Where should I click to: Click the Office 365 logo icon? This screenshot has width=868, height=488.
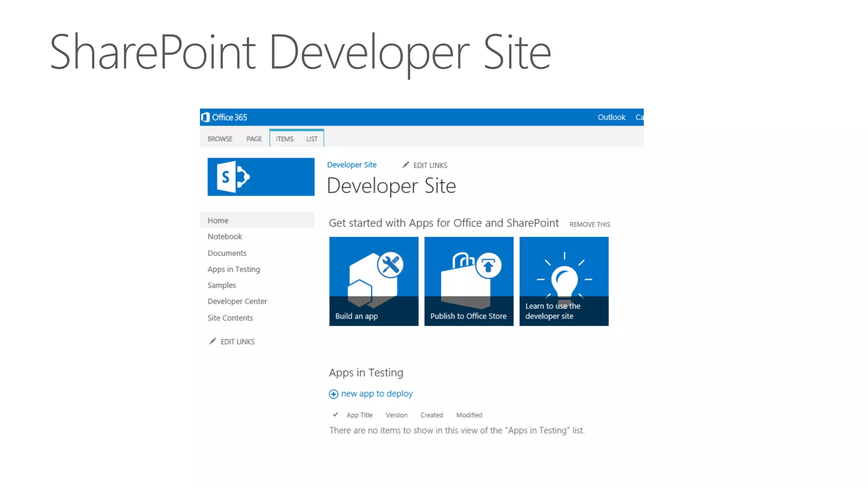206,117
